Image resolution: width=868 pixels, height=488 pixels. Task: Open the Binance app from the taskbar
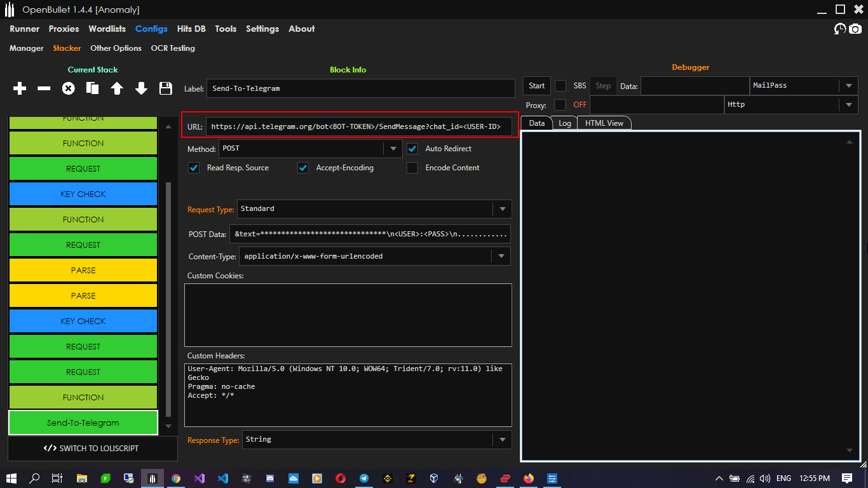388,478
